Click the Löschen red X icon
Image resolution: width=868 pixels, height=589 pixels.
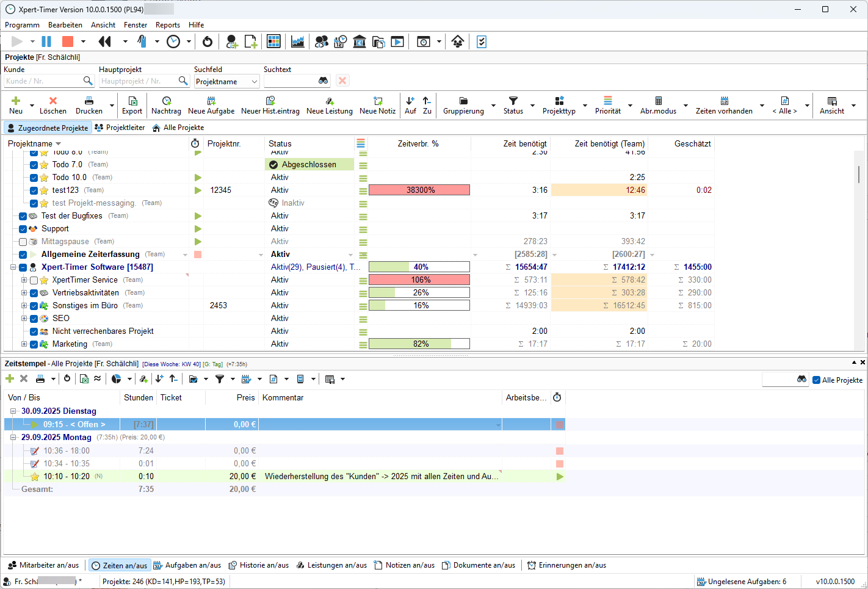pos(53,101)
